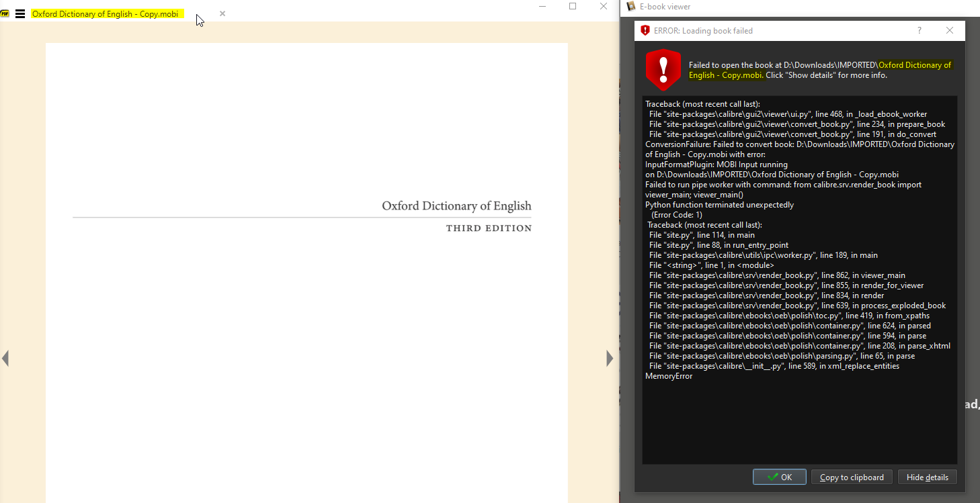
Task: Click the 'MemoryError' line in the traceback
Action: tap(669, 376)
